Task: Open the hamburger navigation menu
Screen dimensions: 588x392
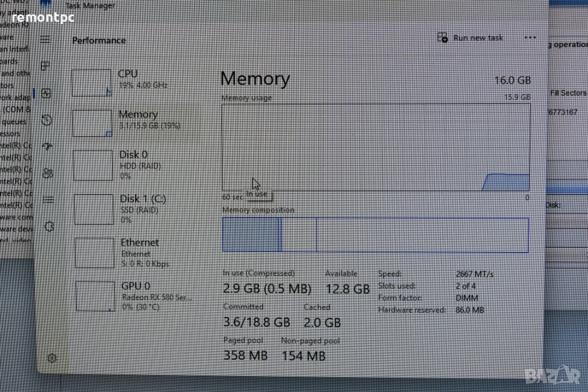Action: (45, 40)
